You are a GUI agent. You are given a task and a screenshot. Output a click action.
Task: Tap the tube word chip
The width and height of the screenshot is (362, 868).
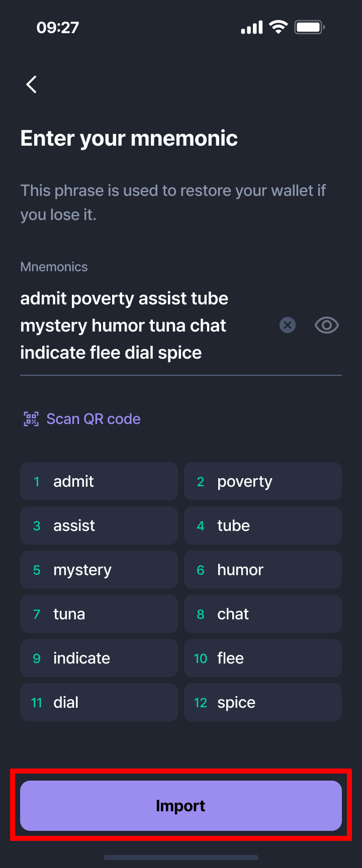point(263,525)
